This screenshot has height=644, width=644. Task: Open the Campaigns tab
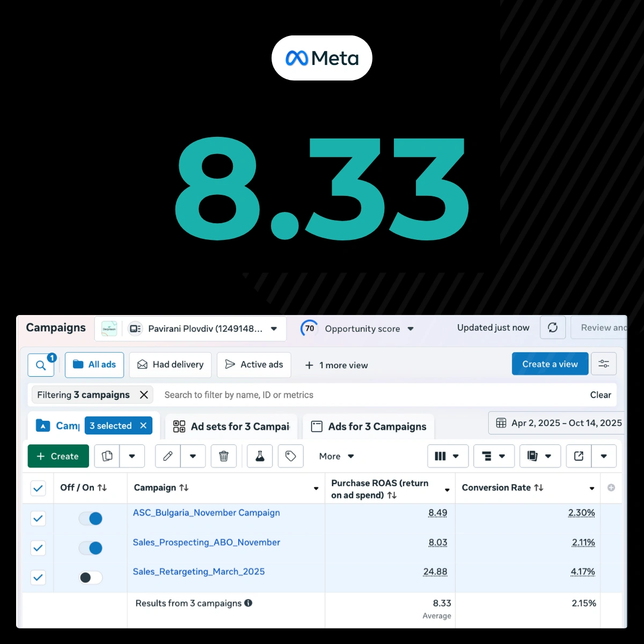point(58,426)
